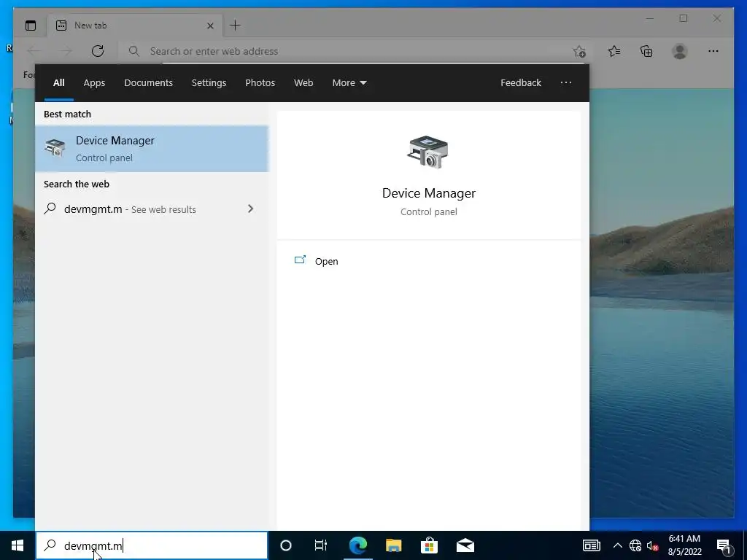747x560 pixels.
Task: Click the Edge back arrow button
Action: tap(34, 51)
